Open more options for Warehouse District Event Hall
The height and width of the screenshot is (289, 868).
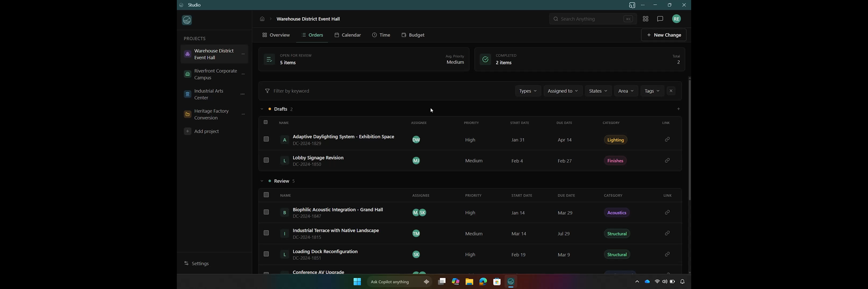(x=243, y=54)
